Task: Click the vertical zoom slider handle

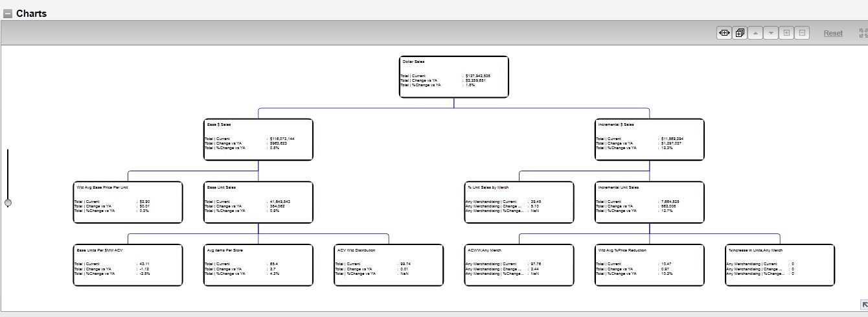Action: tap(8, 203)
